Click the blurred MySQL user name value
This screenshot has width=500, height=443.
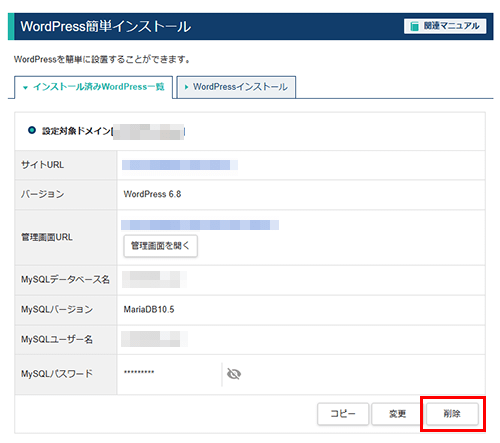(154, 339)
